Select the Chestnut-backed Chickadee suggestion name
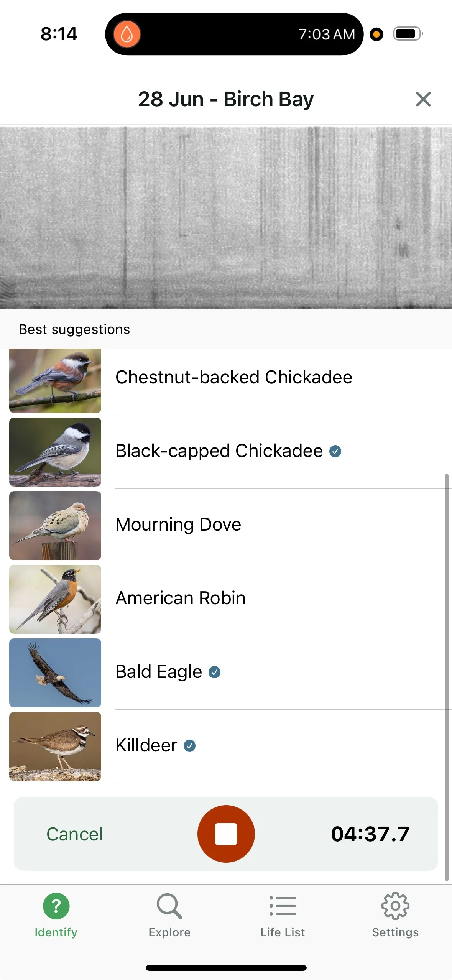Viewport: 452px width, 980px height. [x=234, y=377]
